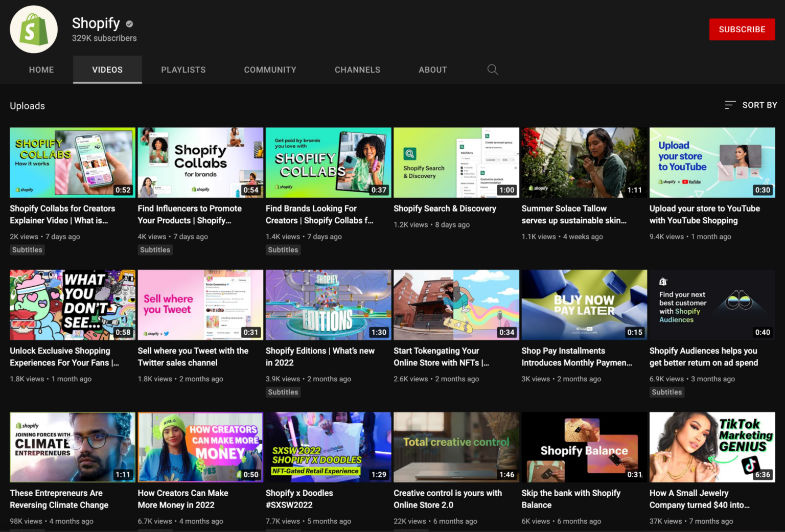This screenshot has height=532, width=785.
Task: Open the About tab
Action: tap(432, 70)
